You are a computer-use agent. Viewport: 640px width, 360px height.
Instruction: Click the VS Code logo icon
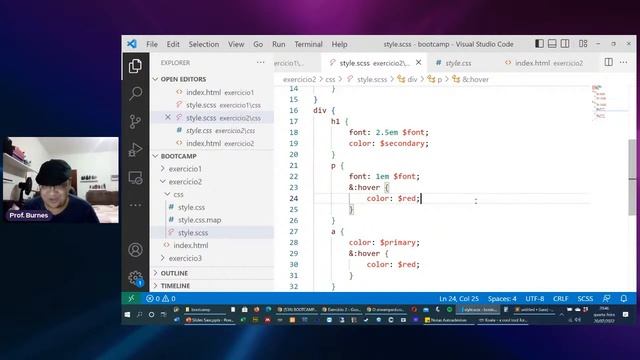[x=131, y=44]
